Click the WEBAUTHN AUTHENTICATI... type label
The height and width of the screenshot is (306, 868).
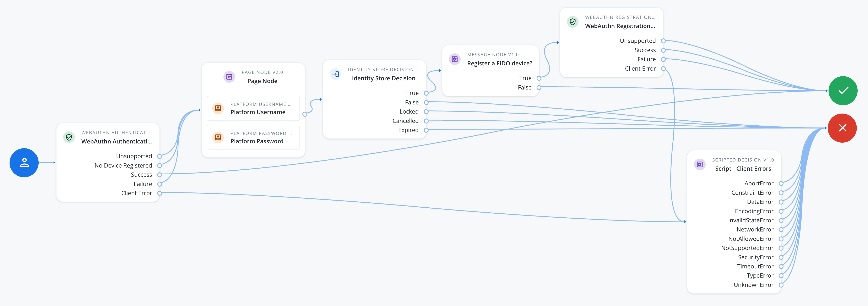click(x=116, y=133)
